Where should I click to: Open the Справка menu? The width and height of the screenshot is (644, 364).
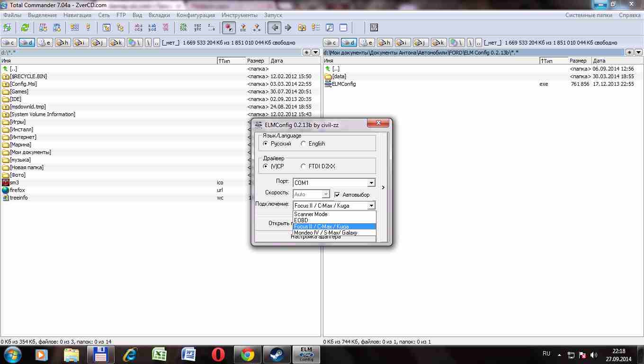click(x=630, y=15)
